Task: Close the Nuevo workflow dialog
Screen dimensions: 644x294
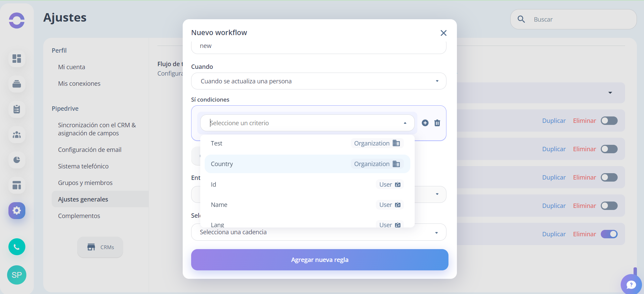Action: [443, 33]
